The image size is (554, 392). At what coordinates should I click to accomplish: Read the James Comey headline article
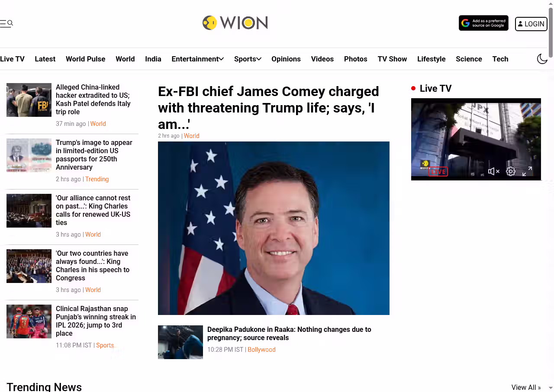click(x=268, y=108)
